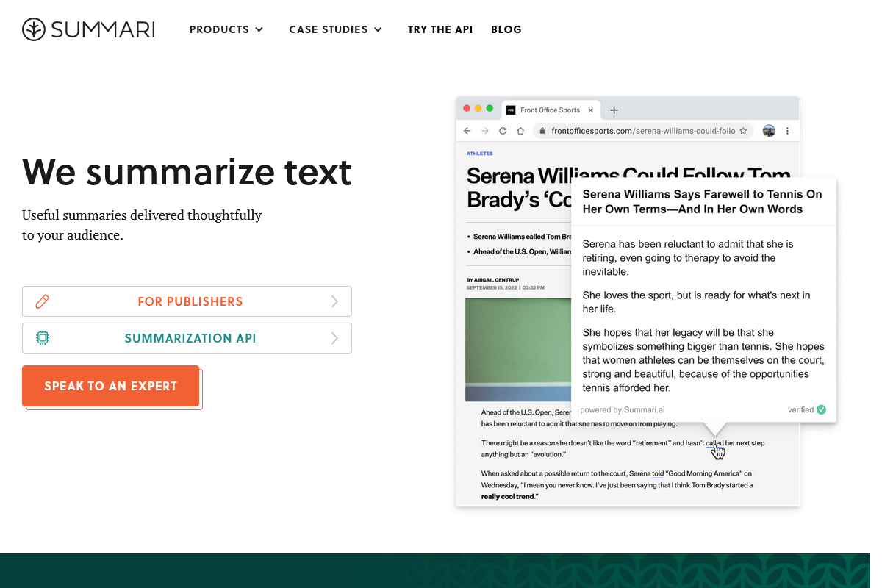
Task: Open the Products dropdown
Action: (x=226, y=29)
